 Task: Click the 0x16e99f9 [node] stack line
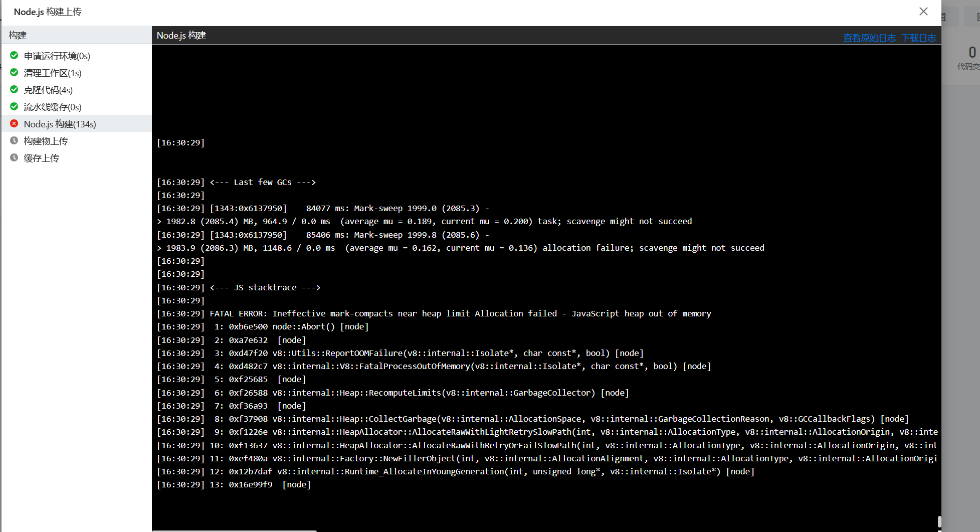pyautogui.click(x=234, y=484)
